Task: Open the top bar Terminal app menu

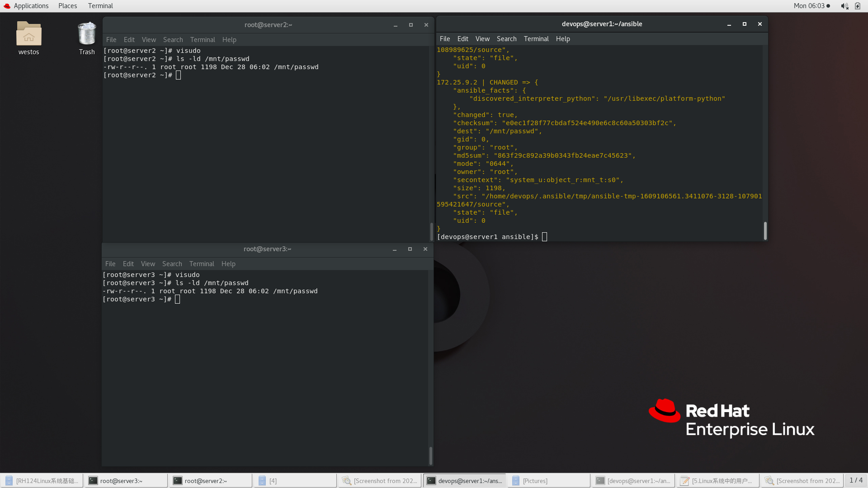Action: pos(100,6)
